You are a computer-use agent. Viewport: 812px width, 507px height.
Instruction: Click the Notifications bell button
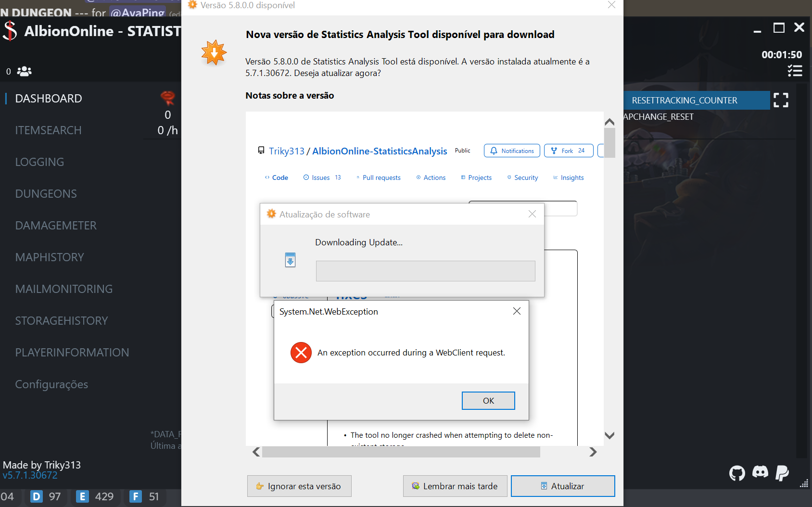pyautogui.click(x=512, y=151)
